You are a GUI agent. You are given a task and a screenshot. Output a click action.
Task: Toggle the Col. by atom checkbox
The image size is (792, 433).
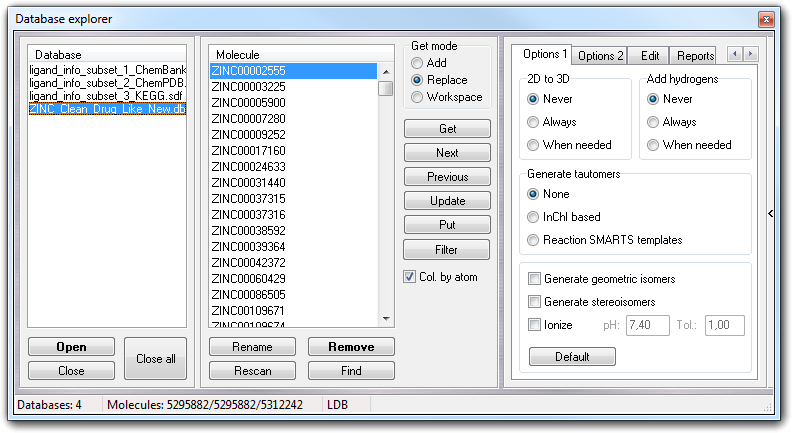[410, 277]
